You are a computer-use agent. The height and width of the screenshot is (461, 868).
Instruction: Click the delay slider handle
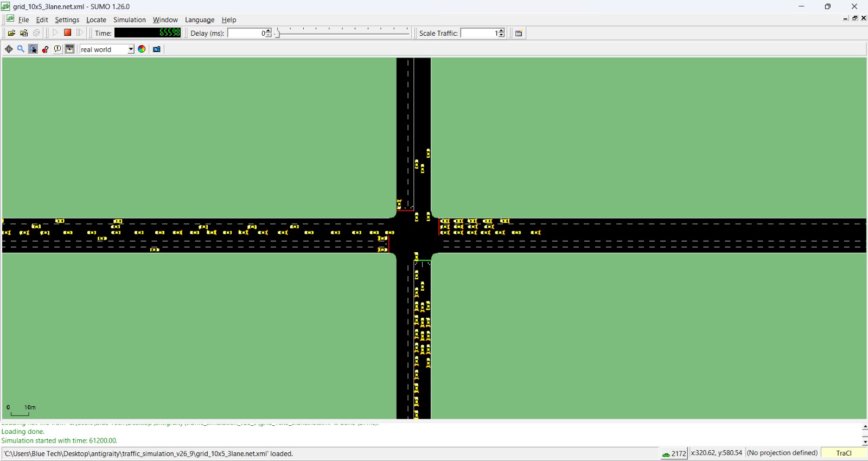pyautogui.click(x=278, y=33)
